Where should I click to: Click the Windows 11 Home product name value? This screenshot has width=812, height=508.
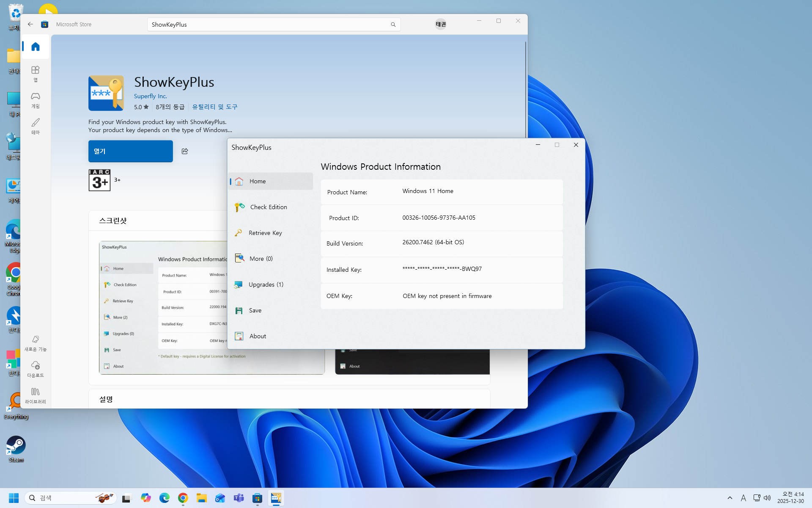pyautogui.click(x=428, y=191)
